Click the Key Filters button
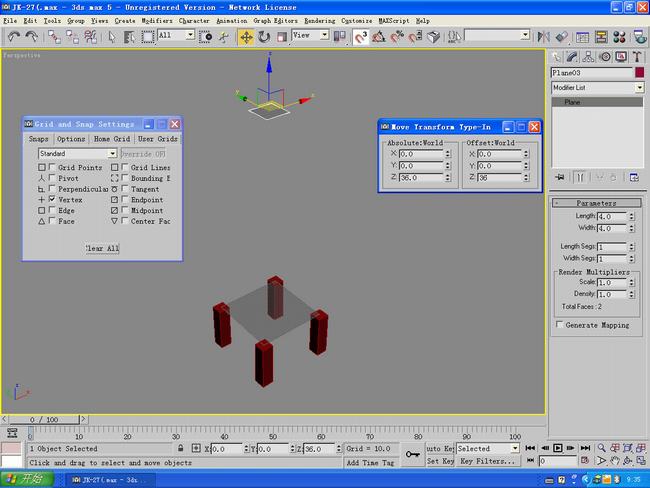 [488, 461]
